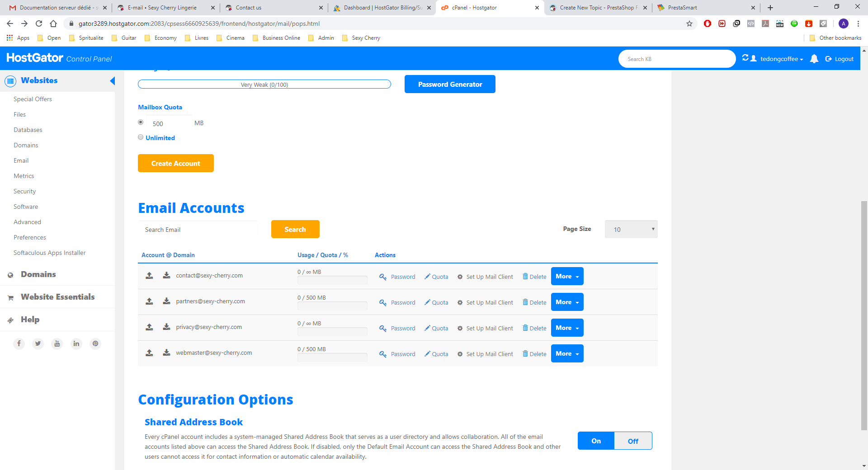
Task: Change password for partners@sexy-cherry.com
Action: [x=397, y=302]
